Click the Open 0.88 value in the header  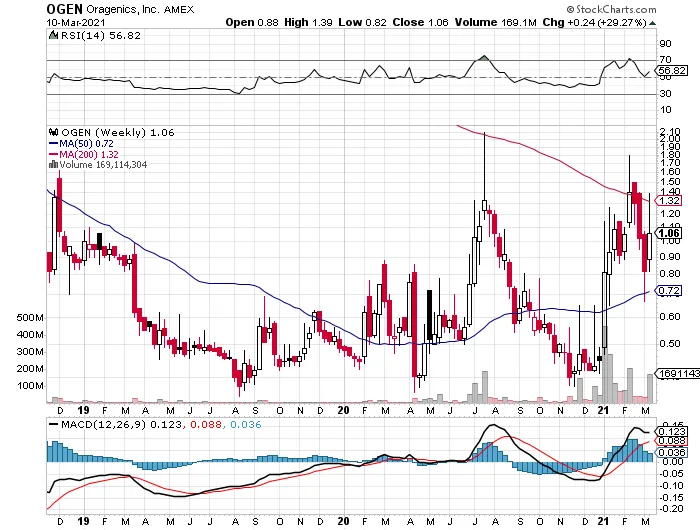(x=252, y=22)
